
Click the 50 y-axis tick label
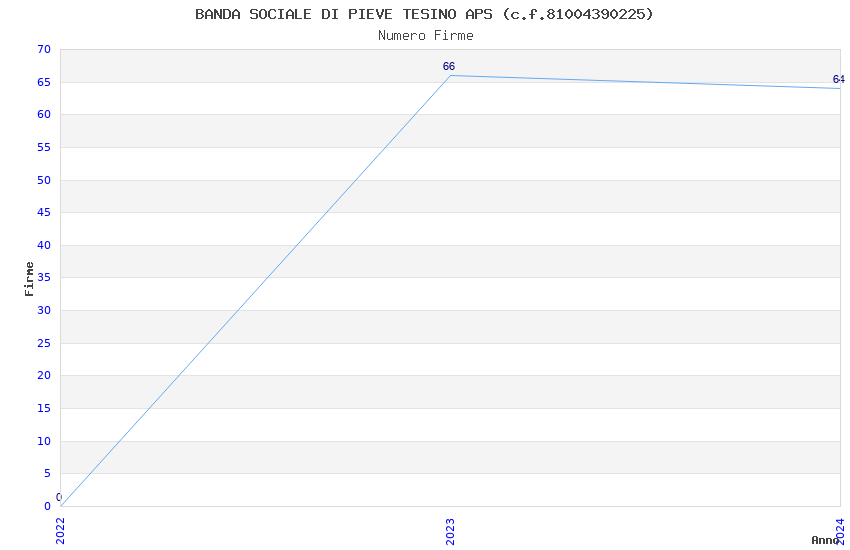(44, 180)
